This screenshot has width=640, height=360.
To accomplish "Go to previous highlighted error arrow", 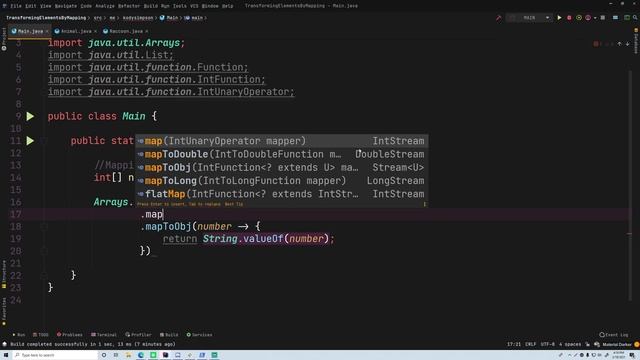I will [619, 44].
